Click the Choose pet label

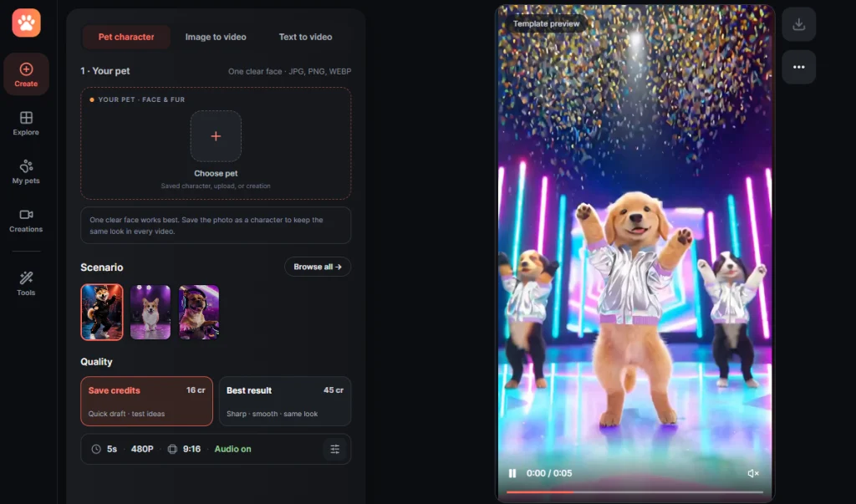click(x=216, y=173)
